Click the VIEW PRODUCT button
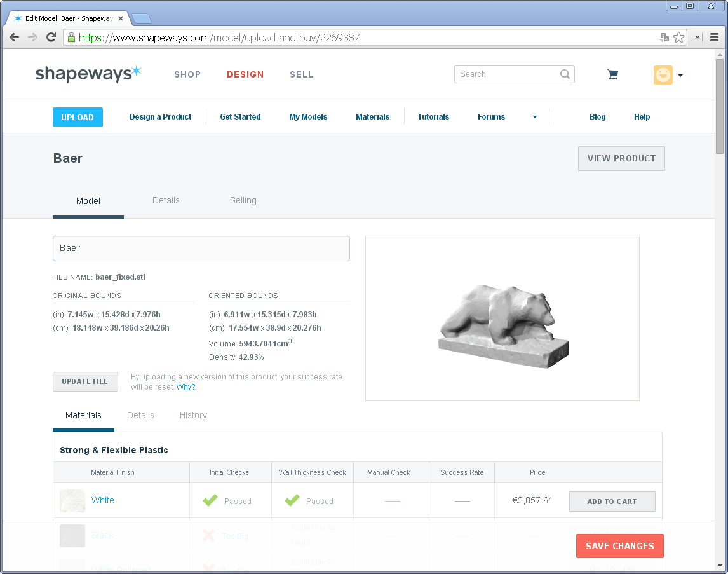 621,158
